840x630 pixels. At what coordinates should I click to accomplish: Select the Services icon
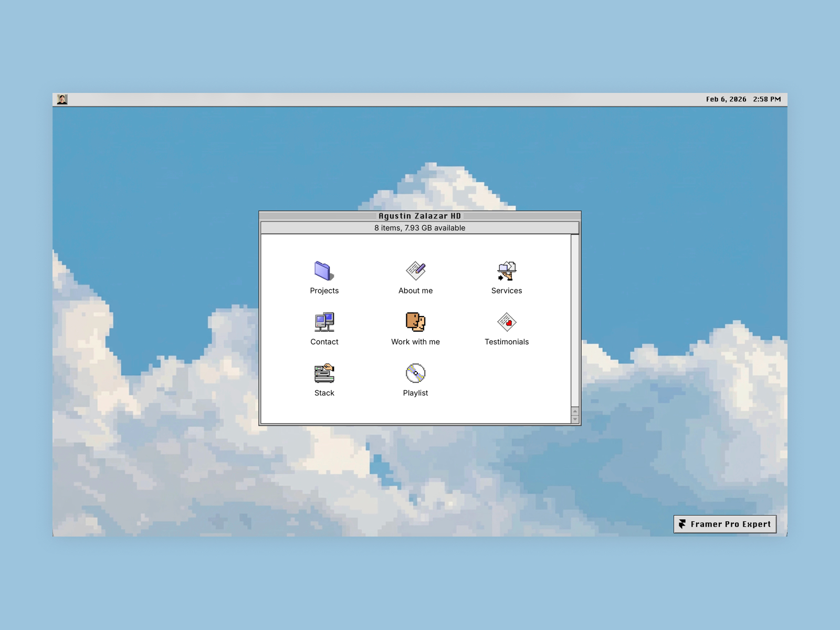[x=507, y=271]
